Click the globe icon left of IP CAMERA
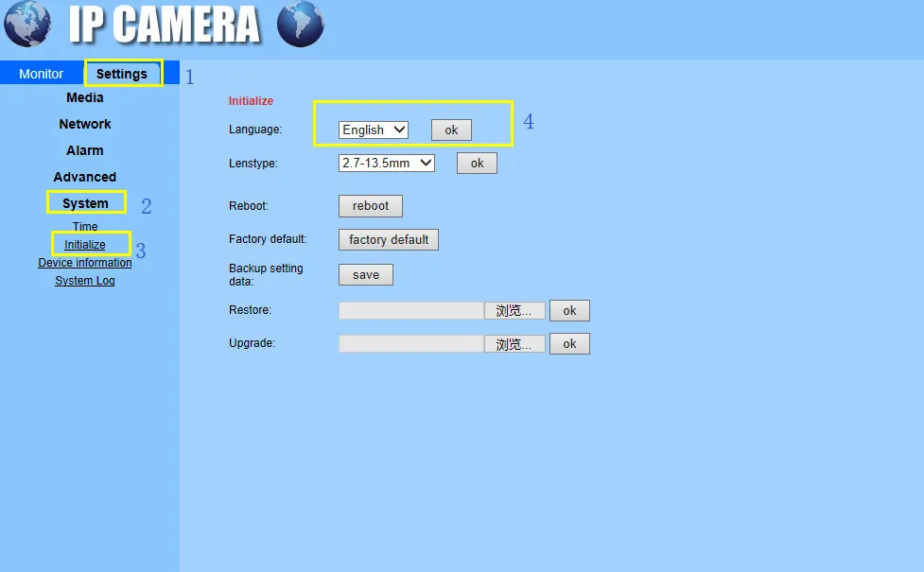The image size is (924, 572). pyautogui.click(x=27, y=26)
